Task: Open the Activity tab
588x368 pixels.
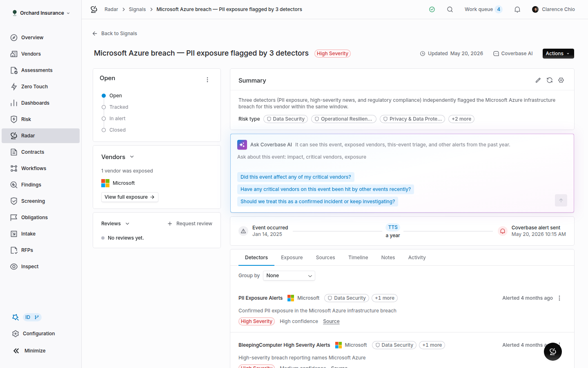Action: [x=417, y=258]
